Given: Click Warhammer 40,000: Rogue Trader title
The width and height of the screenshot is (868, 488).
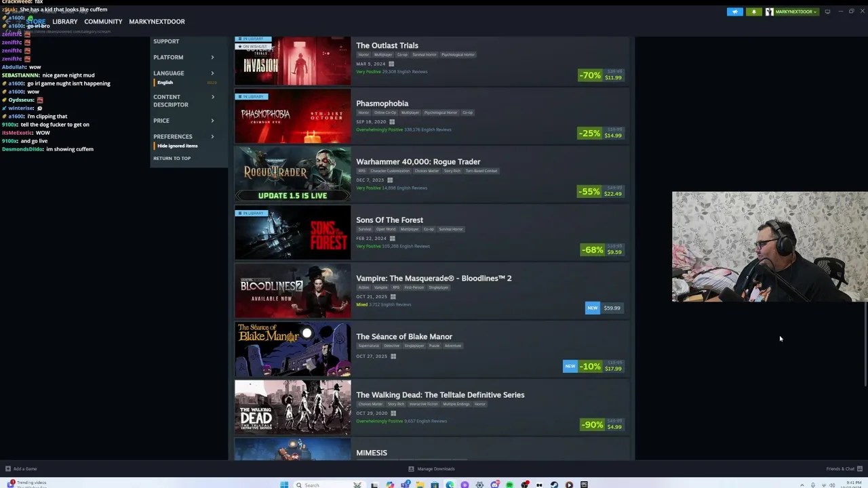Looking at the screenshot, I should click(418, 162).
